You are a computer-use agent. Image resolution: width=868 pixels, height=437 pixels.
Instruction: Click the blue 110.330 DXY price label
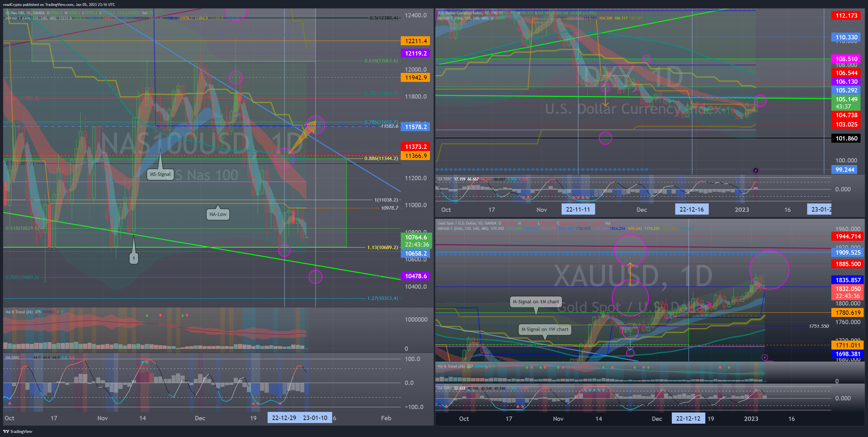(846, 37)
